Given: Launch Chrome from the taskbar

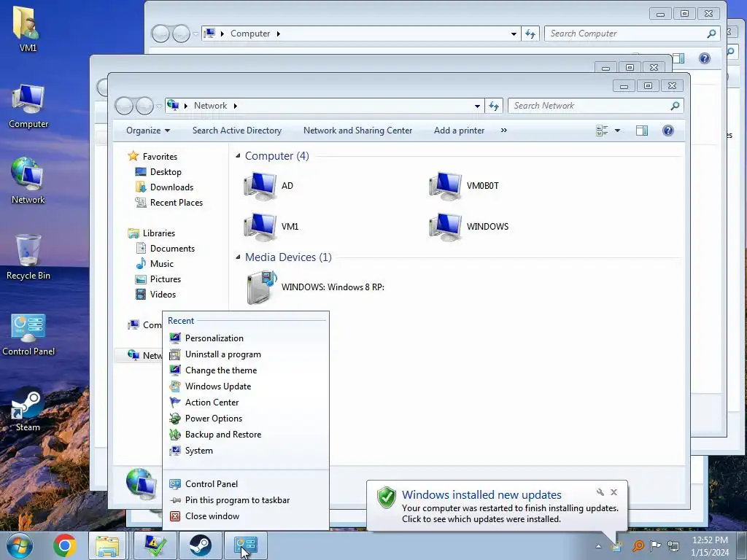Looking at the screenshot, I should click(65, 545).
